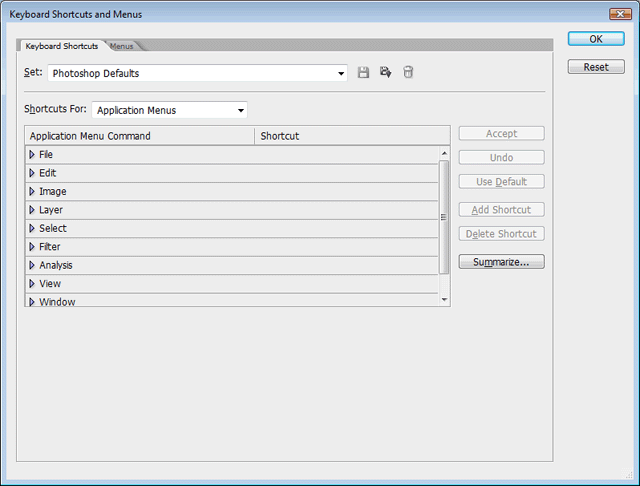Click the OK button

click(x=596, y=39)
